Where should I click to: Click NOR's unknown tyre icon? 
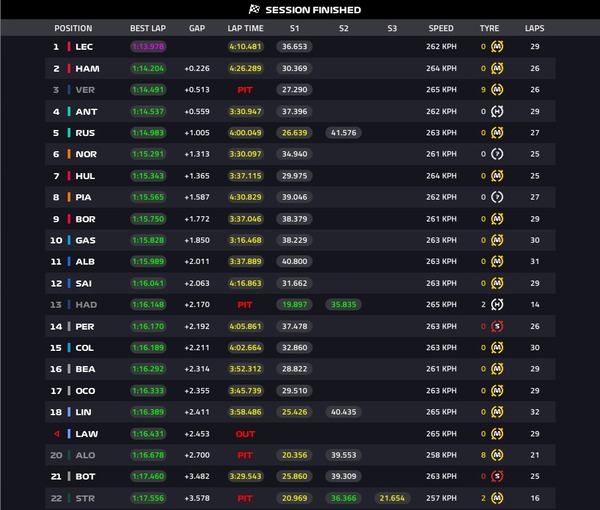click(x=497, y=154)
